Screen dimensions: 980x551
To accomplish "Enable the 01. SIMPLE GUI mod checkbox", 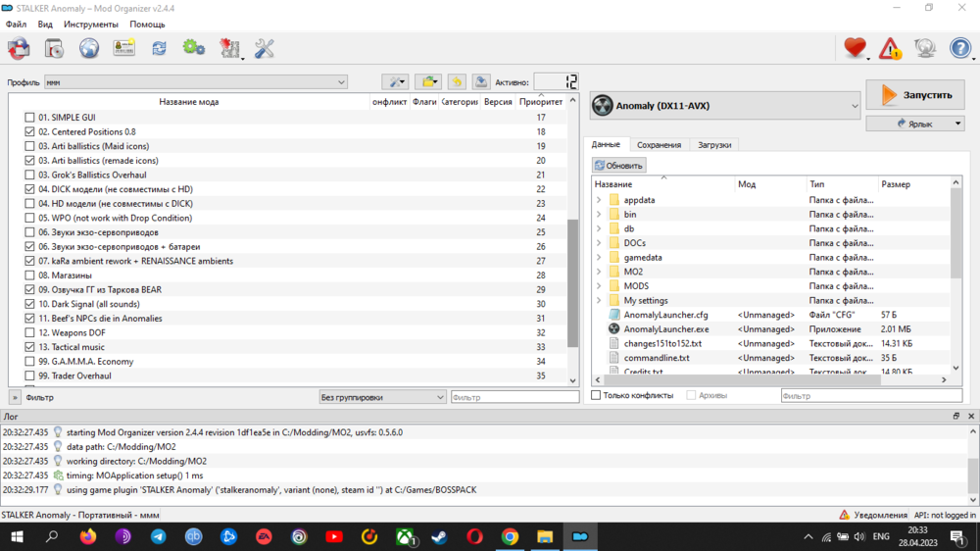I will 29,118.
